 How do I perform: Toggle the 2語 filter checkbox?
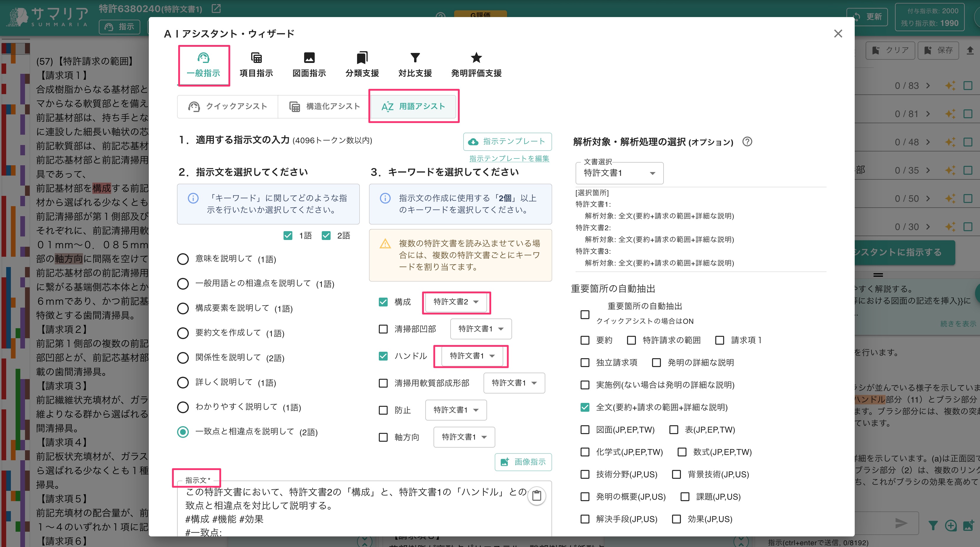(326, 236)
